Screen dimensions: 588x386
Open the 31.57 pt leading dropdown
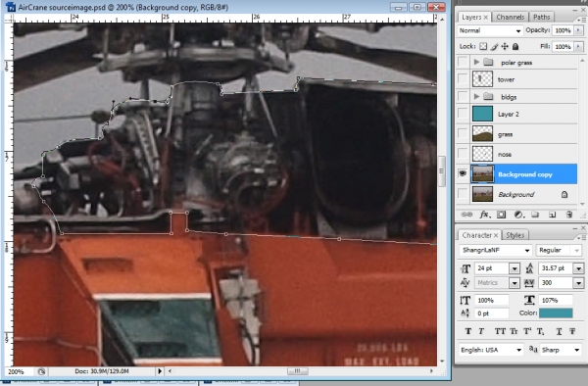pyautogui.click(x=578, y=268)
